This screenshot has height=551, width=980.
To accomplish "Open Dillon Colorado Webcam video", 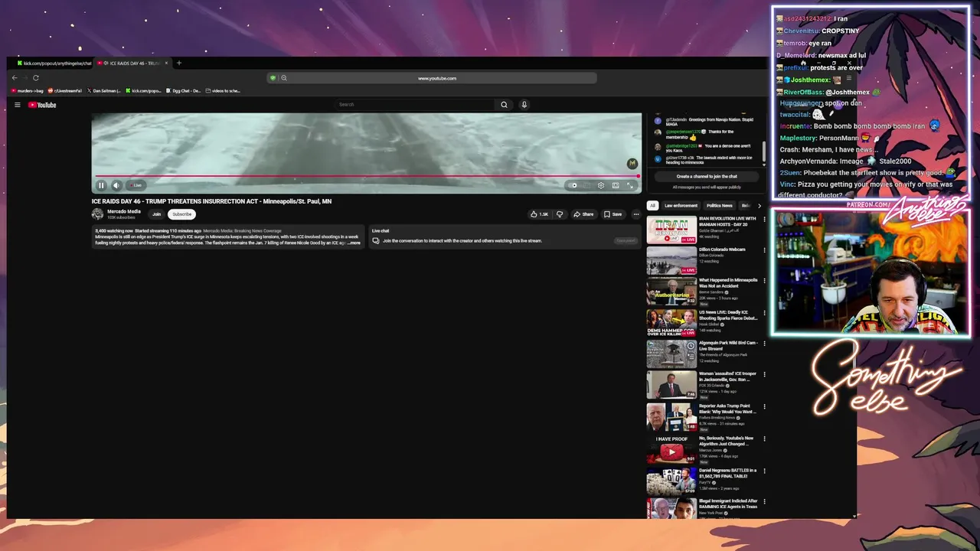I will pos(671,260).
